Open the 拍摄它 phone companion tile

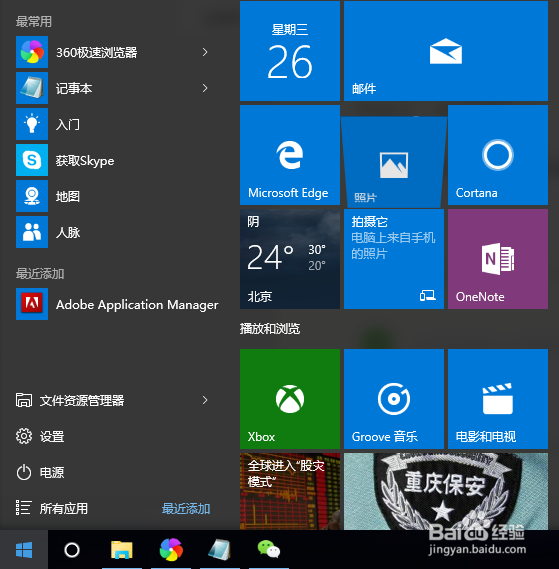coord(394,259)
